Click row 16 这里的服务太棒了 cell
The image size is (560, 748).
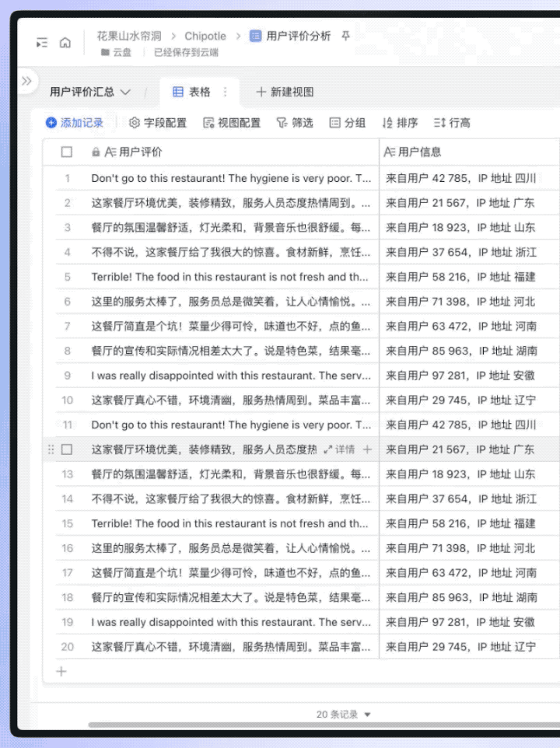pos(231,548)
